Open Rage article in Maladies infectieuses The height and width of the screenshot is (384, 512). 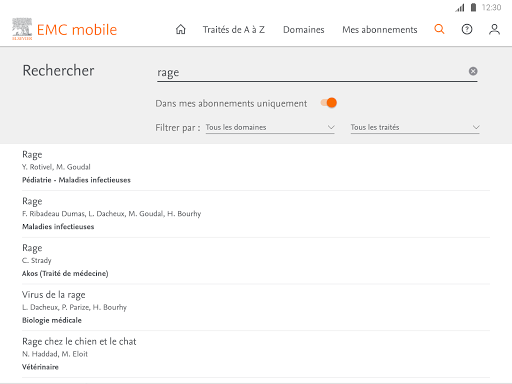click(x=256, y=214)
